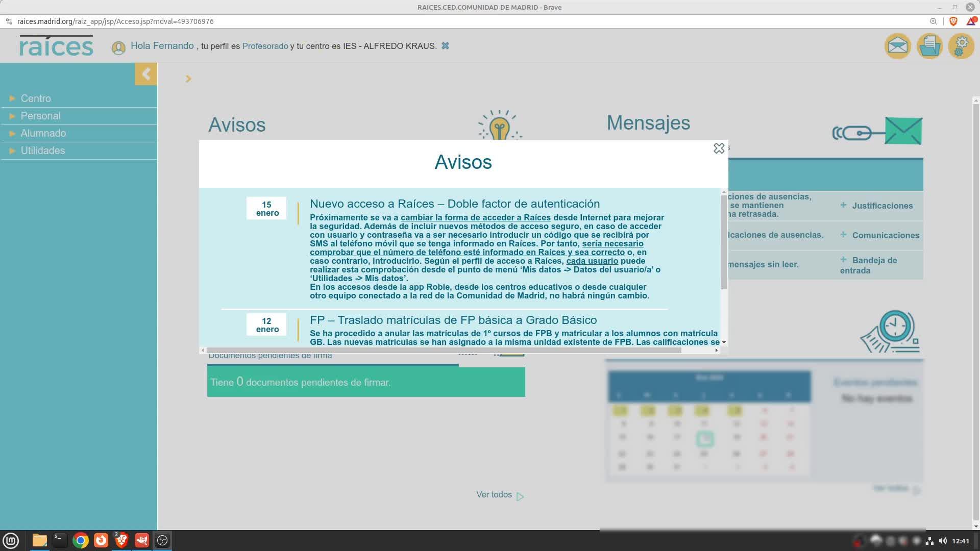
Task: Collapse the left sidebar with arrow button
Action: [x=146, y=74]
